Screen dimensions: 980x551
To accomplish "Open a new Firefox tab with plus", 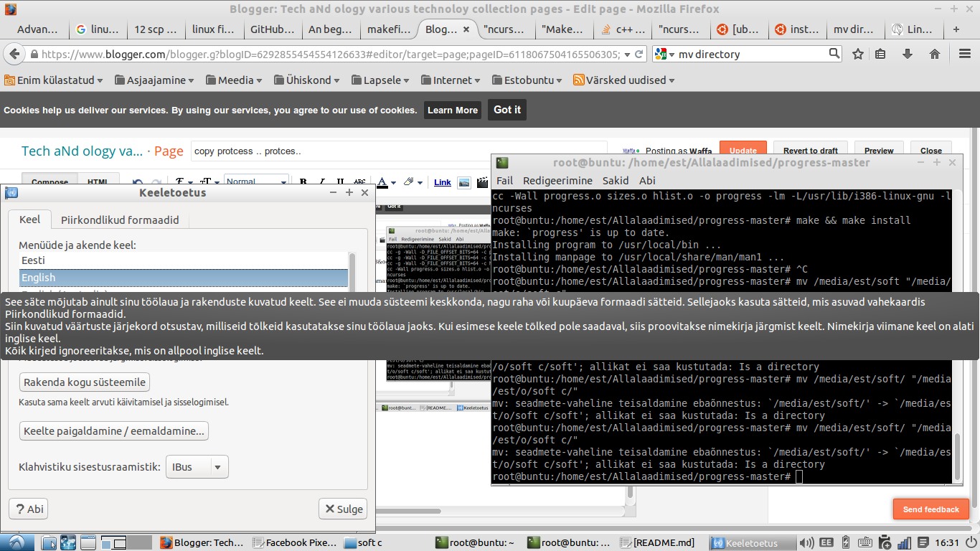I will (x=956, y=29).
